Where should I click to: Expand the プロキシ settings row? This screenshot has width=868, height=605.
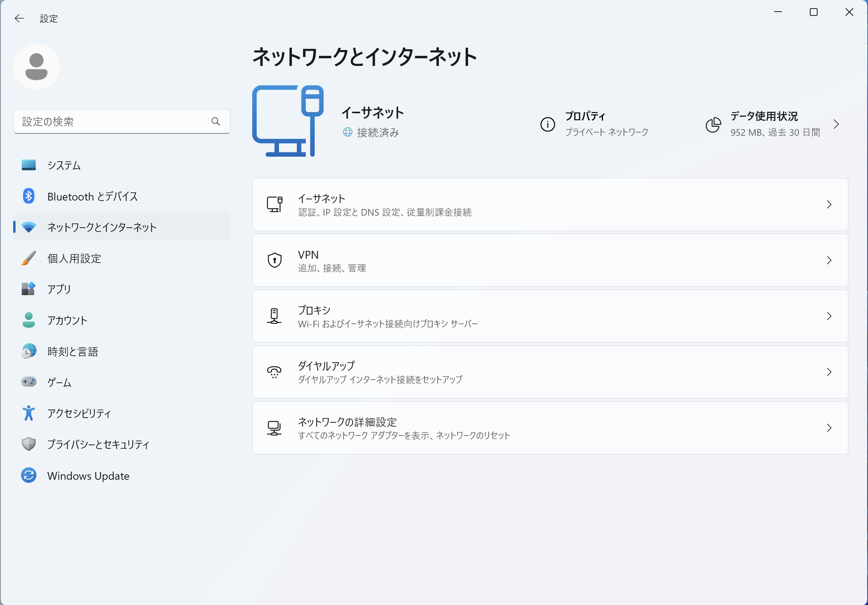point(830,316)
